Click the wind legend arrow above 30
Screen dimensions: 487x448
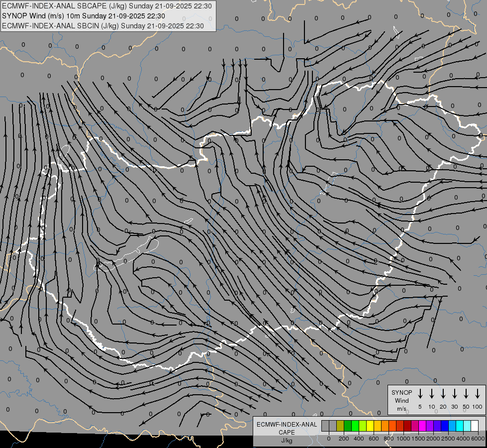click(x=454, y=394)
